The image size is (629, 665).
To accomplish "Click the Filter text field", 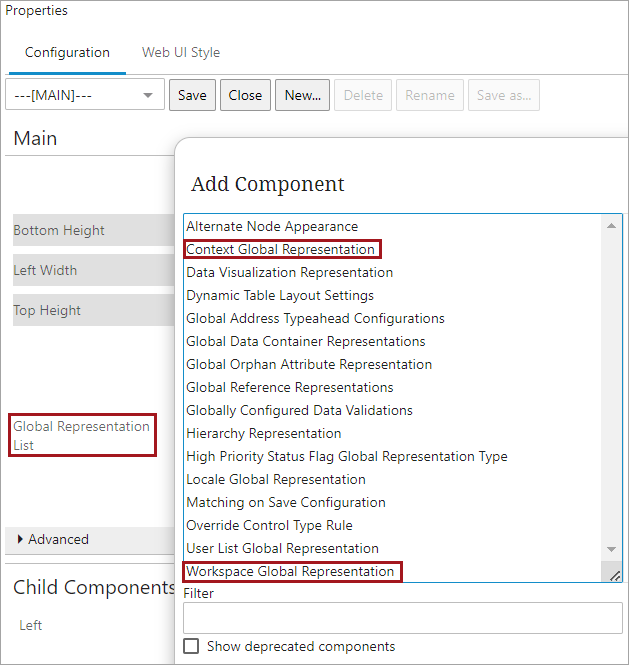I will (x=402, y=618).
